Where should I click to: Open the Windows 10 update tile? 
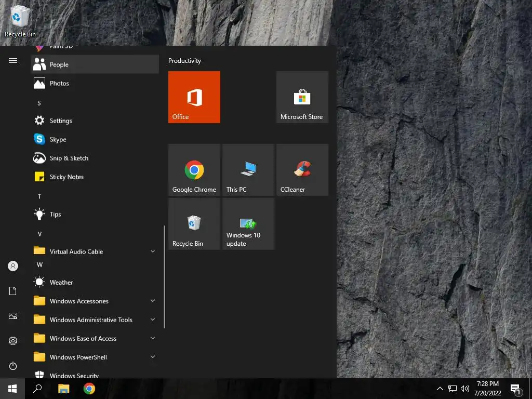click(248, 224)
